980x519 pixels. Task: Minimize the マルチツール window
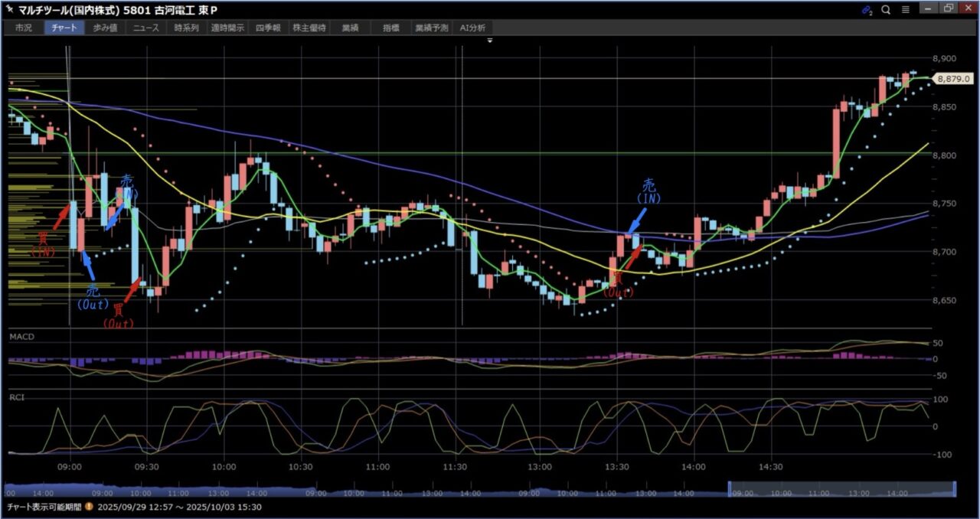click(x=928, y=9)
